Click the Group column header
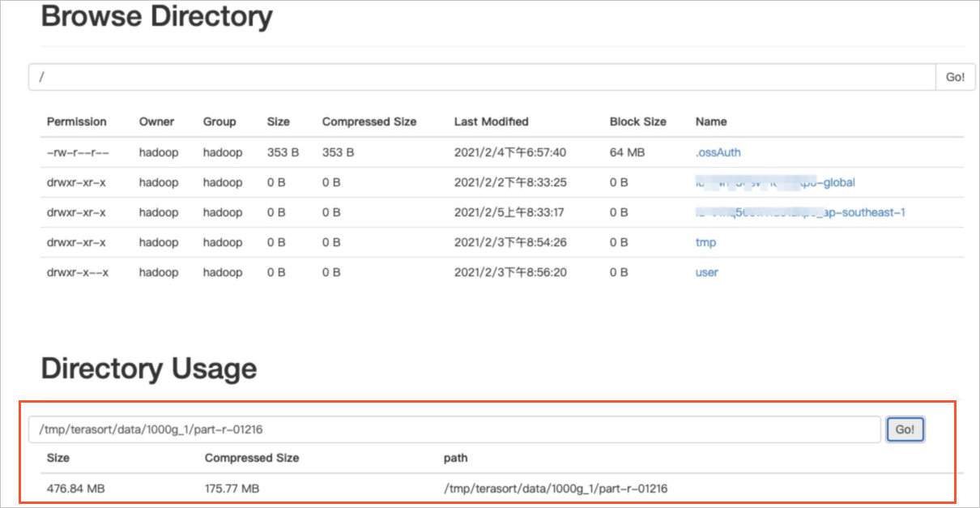This screenshot has width=980, height=508. click(219, 122)
